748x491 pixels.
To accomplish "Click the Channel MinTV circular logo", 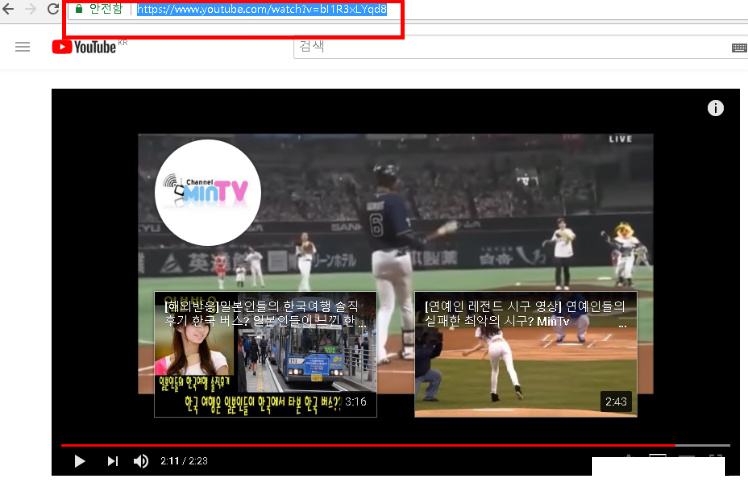I will coord(208,193).
